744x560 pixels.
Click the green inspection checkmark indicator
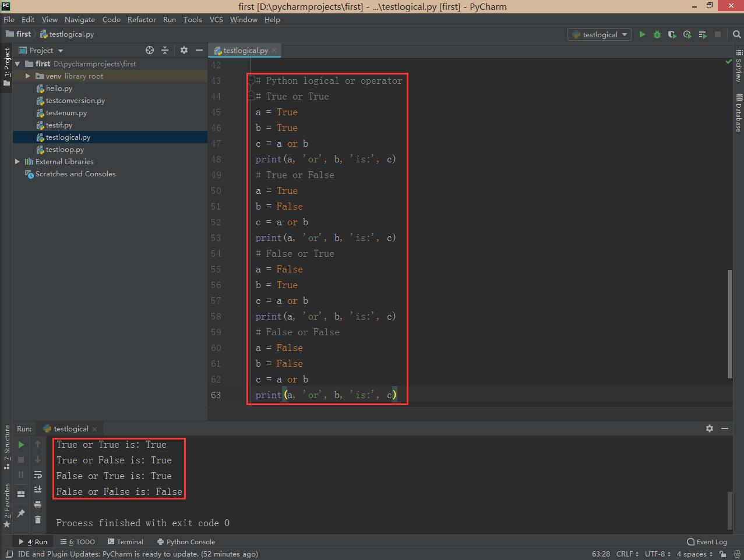click(728, 62)
